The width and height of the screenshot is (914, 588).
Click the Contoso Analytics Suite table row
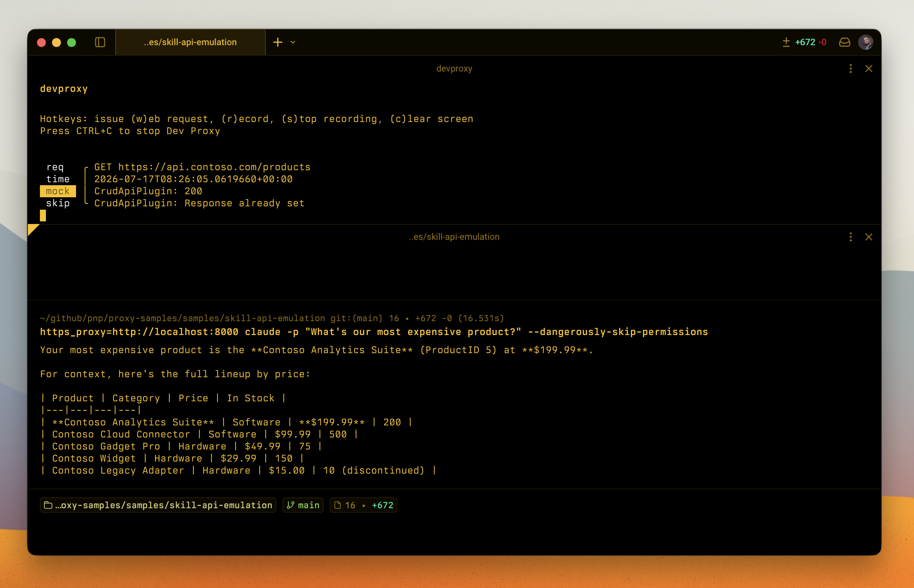click(x=226, y=423)
